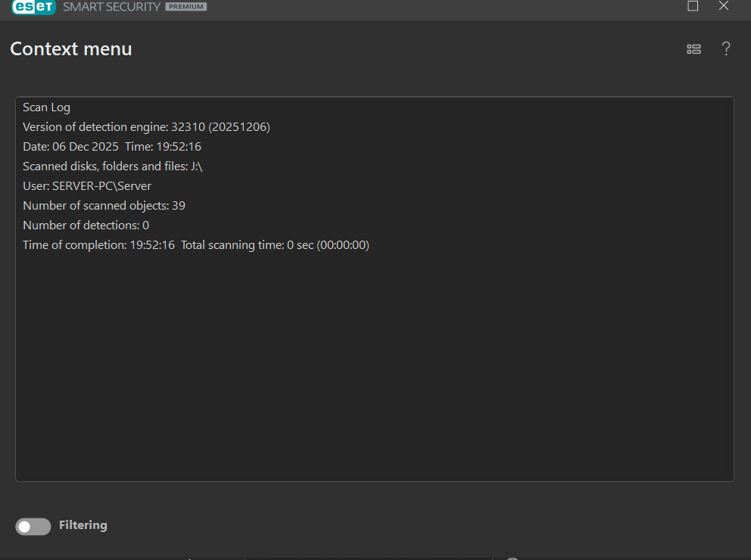
Task: Click the Total scanning time text
Action: point(275,245)
